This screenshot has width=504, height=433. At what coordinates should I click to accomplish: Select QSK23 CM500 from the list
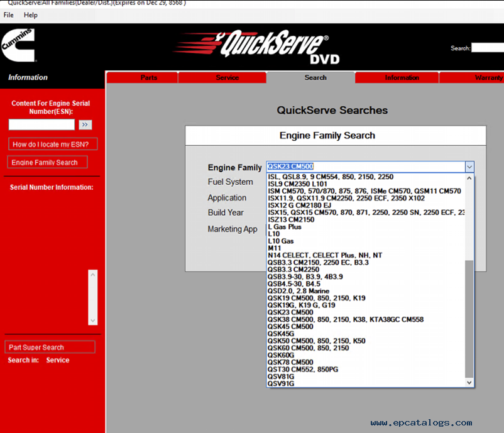coord(290,312)
